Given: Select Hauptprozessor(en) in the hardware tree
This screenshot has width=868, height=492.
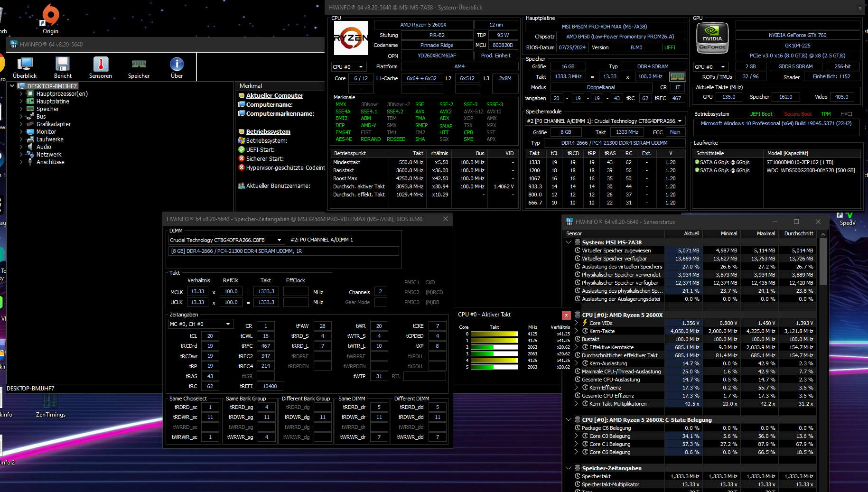Looking at the screenshot, I should (x=62, y=94).
